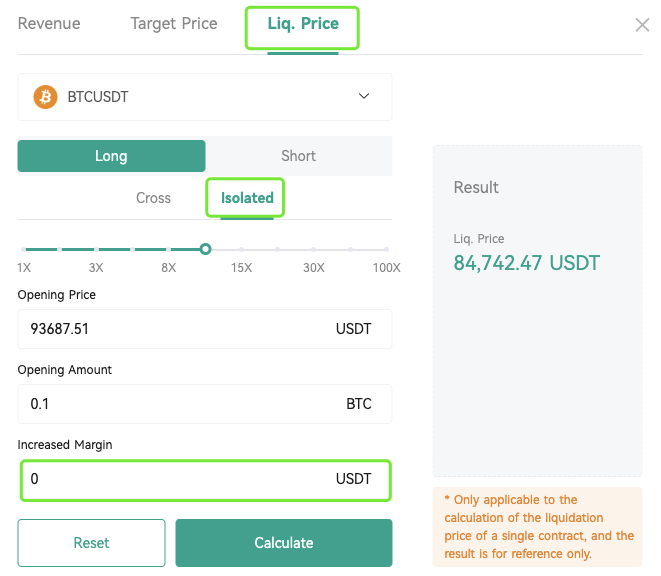Select the Liq. Price tab
The width and height of the screenshot is (661, 576).
[x=303, y=24]
